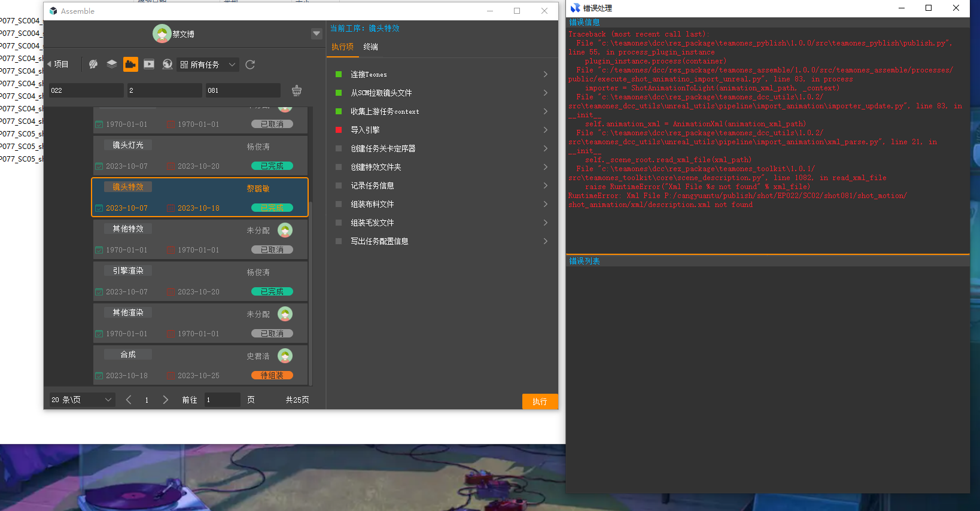Click the 其他特效 task name
Screen dimensions: 980x511
(x=128, y=229)
